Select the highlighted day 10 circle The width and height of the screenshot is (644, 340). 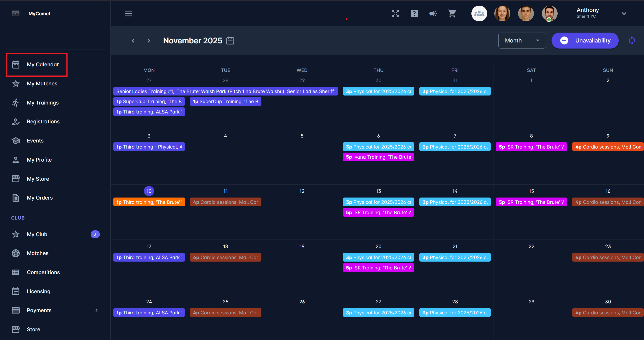(149, 191)
